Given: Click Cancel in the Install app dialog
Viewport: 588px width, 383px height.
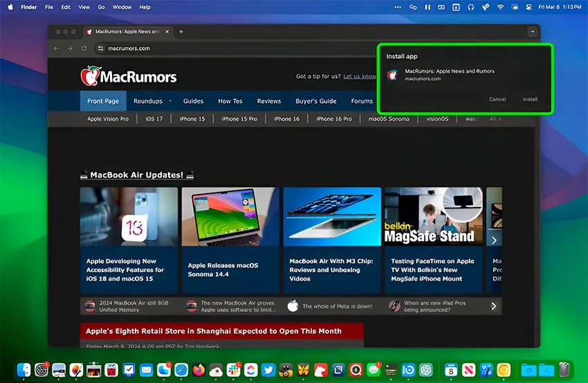Looking at the screenshot, I should point(497,99).
